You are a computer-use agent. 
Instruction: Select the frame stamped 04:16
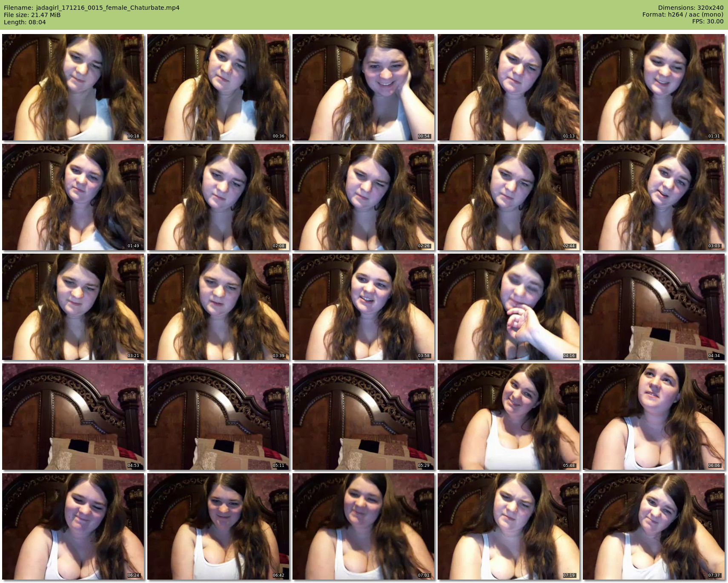pyautogui.click(x=509, y=307)
